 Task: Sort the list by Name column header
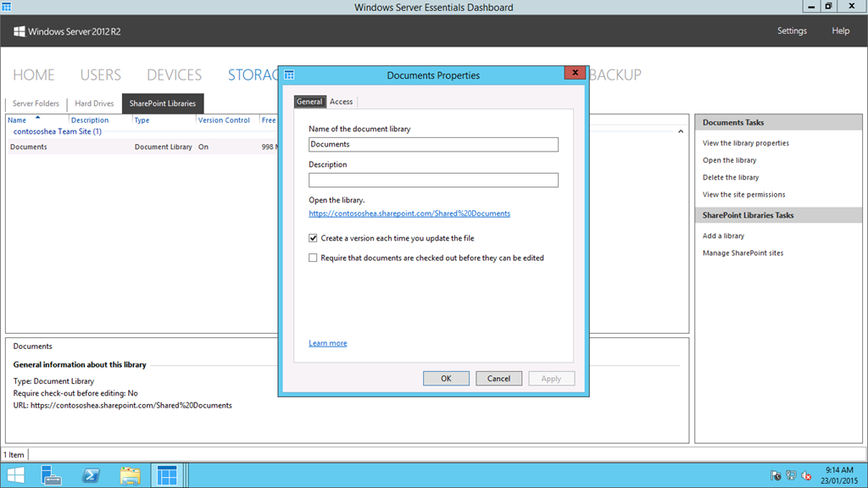pos(18,120)
